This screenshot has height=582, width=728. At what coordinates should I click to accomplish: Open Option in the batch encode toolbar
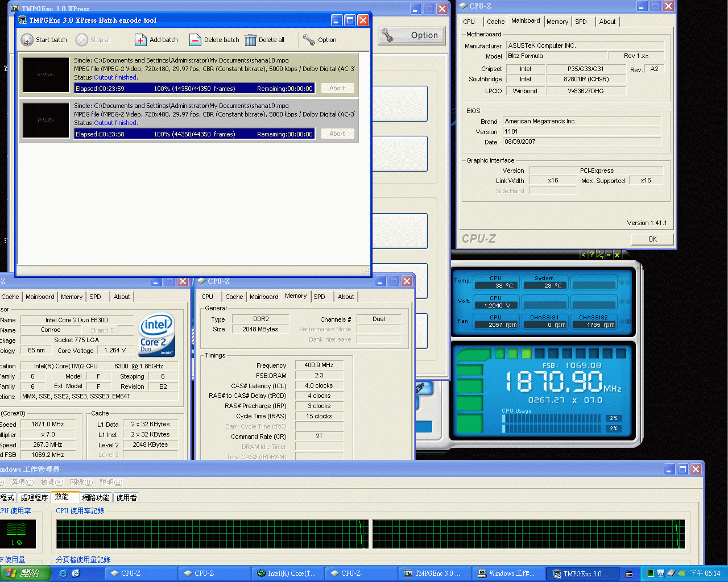320,40
